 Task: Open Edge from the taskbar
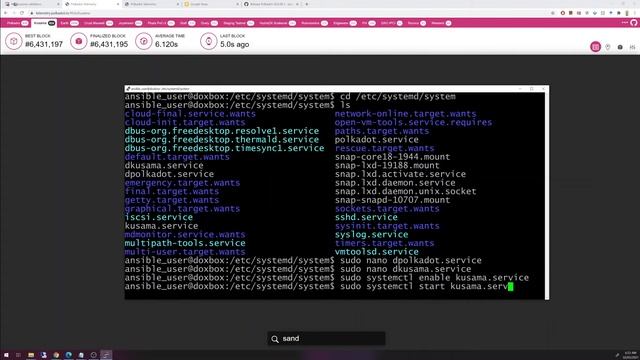click(x=69, y=355)
